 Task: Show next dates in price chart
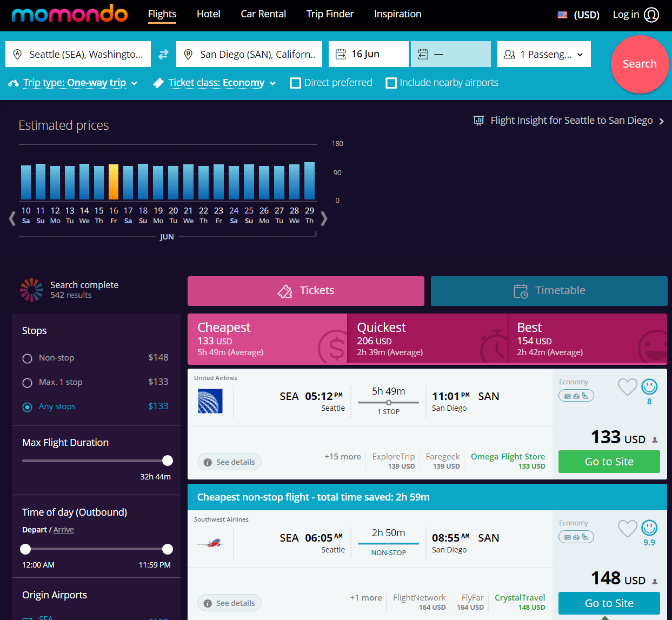[324, 218]
